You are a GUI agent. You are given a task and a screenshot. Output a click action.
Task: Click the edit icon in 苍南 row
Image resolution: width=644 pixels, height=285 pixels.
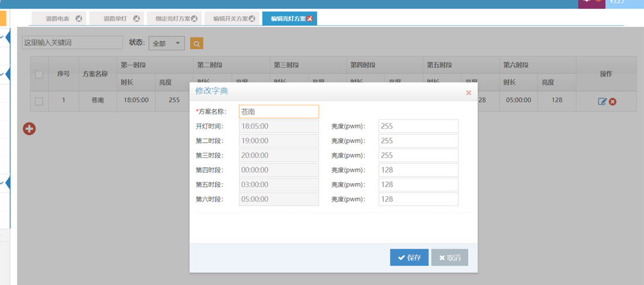click(602, 101)
